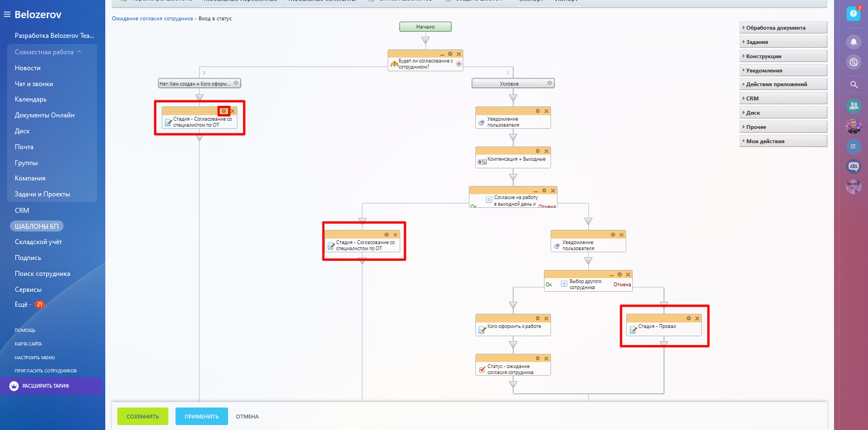Open settings of 'Согласие на работу в выходной день' block
868x430 pixels.
click(544, 190)
